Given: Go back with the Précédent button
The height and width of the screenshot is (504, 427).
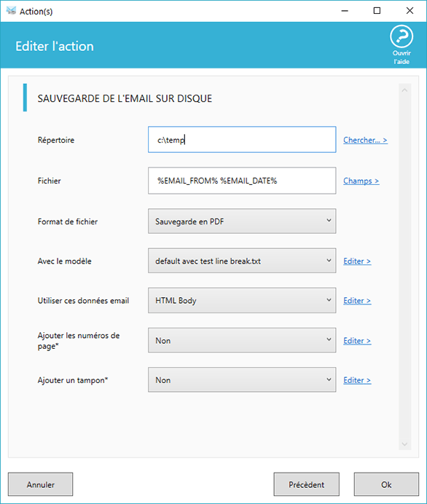Looking at the screenshot, I should click(307, 484).
